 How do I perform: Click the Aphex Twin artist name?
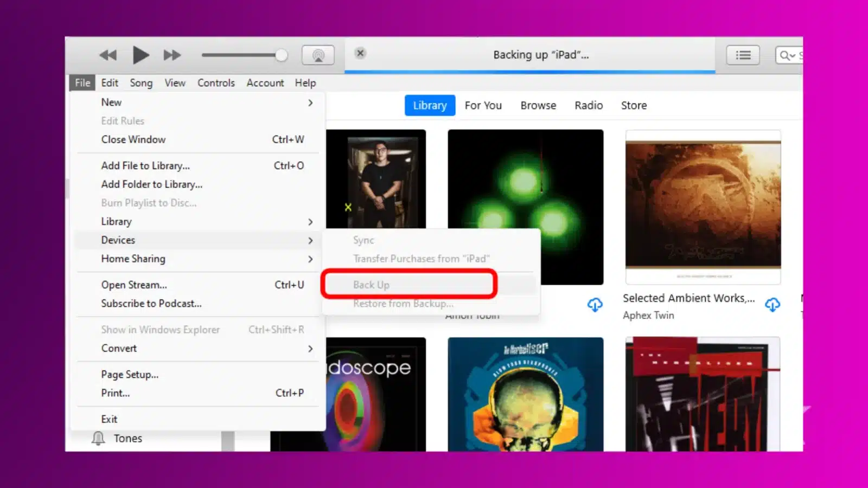tap(648, 316)
